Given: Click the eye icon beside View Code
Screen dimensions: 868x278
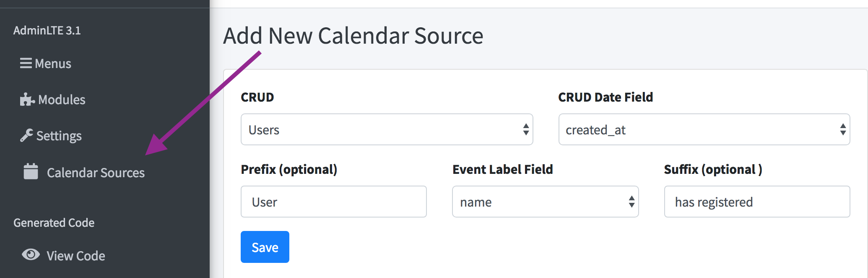Looking at the screenshot, I should tap(31, 254).
